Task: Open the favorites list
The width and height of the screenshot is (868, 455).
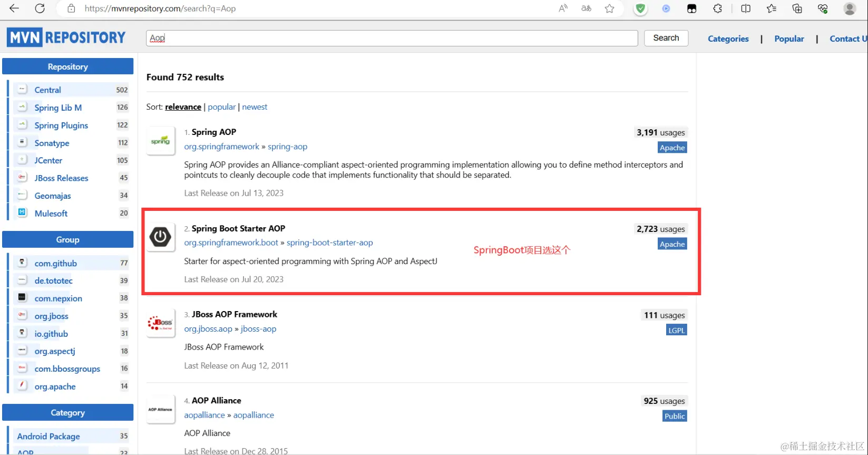Action: click(x=772, y=8)
